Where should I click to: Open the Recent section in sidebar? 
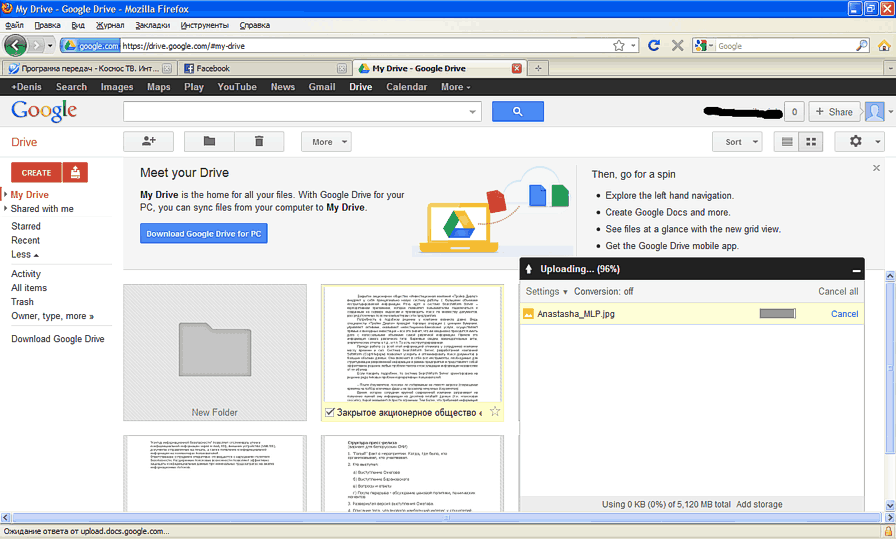coord(25,240)
